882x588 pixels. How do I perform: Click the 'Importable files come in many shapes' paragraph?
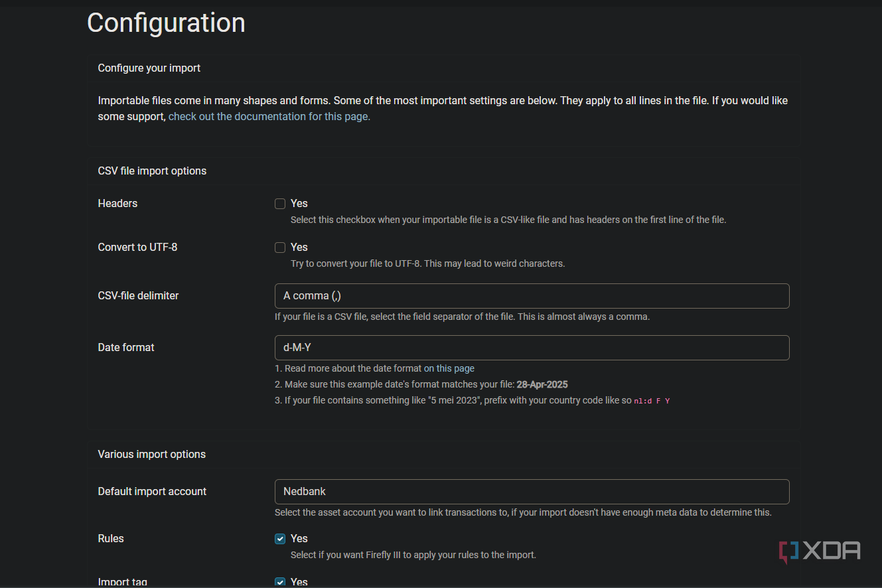(x=443, y=108)
